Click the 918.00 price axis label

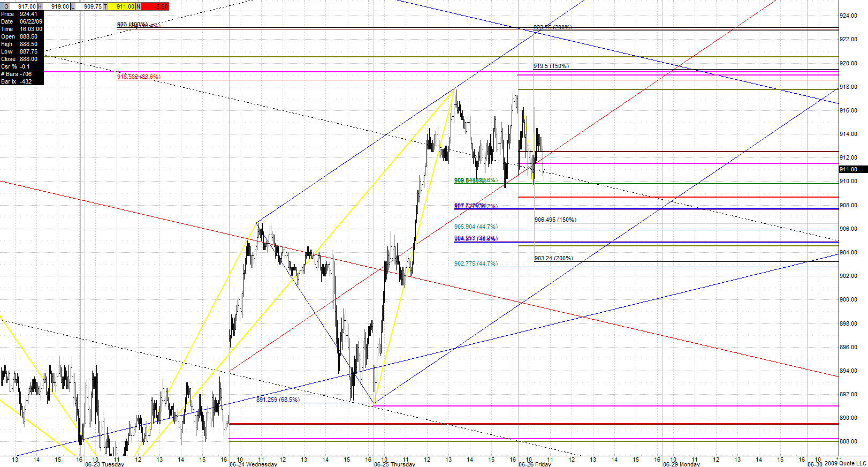point(849,87)
